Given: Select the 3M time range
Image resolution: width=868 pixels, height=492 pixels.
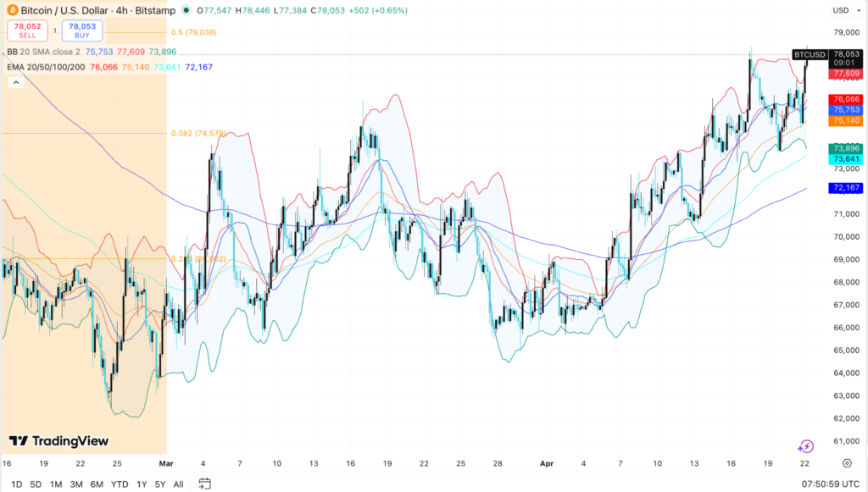Looking at the screenshot, I should [x=76, y=484].
